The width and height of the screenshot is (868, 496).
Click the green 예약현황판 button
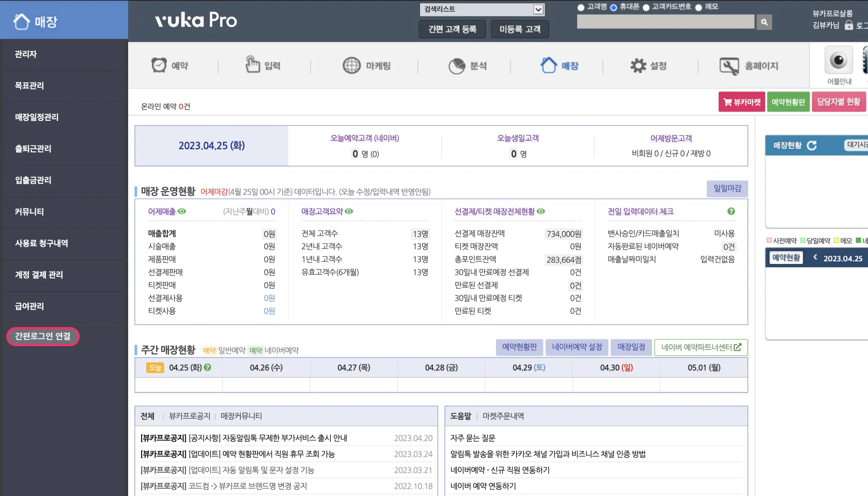(x=788, y=102)
